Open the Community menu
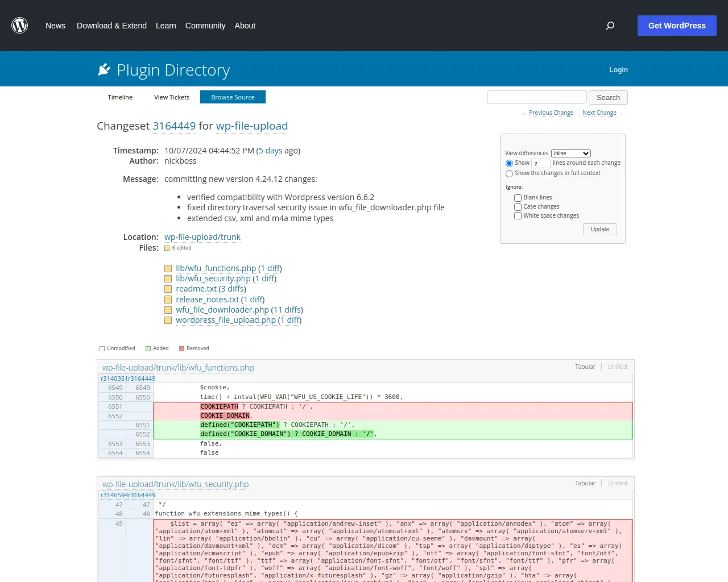 tap(205, 26)
